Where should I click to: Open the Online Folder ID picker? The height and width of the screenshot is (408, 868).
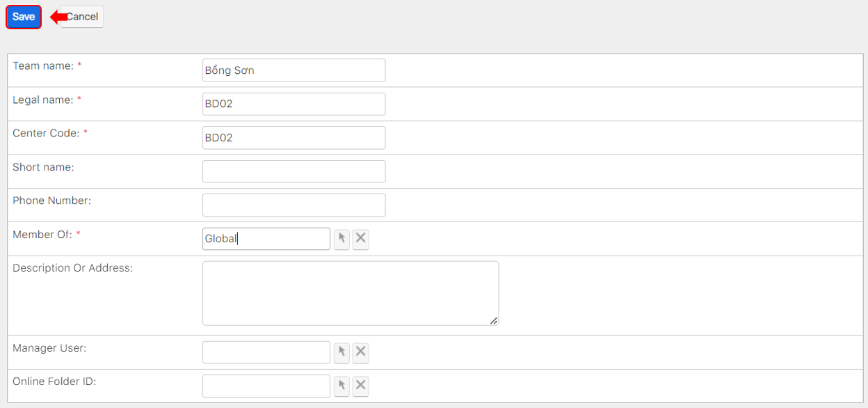[341, 386]
